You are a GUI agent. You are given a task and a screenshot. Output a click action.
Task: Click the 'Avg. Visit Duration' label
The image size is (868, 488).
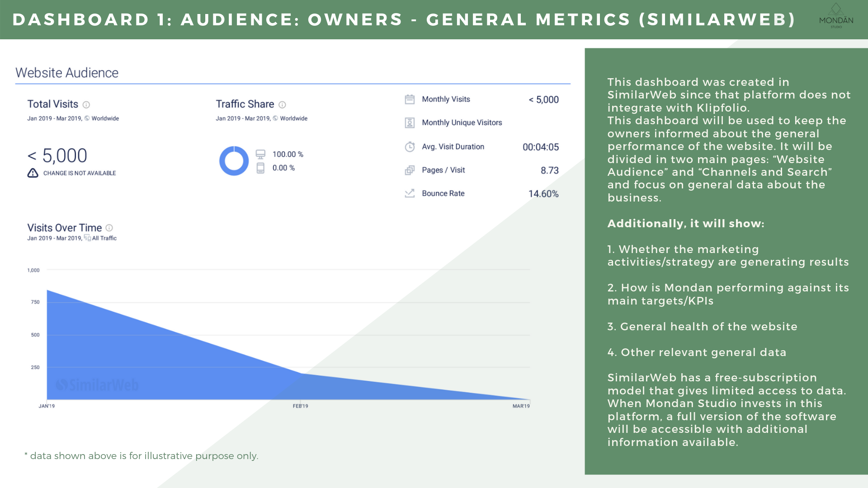[453, 147]
